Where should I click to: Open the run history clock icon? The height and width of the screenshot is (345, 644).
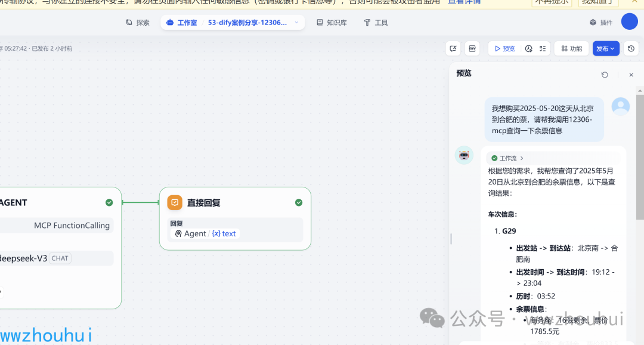(528, 48)
